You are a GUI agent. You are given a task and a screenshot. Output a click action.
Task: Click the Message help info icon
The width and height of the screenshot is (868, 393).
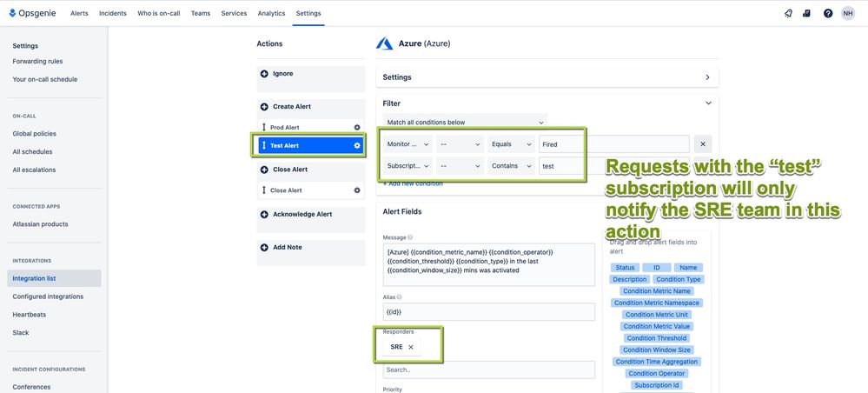click(410, 237)
